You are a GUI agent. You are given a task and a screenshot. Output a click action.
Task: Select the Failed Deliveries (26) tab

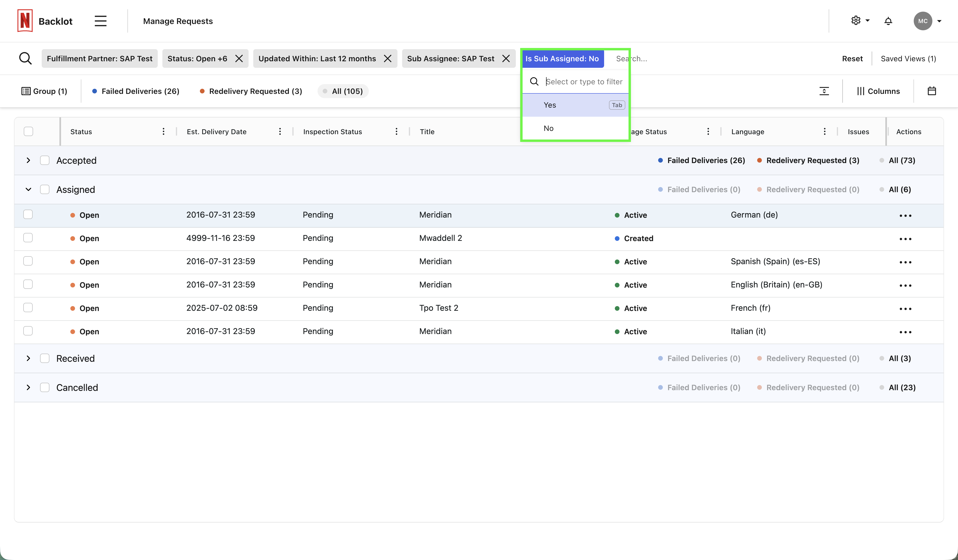(x=136, y=91)
